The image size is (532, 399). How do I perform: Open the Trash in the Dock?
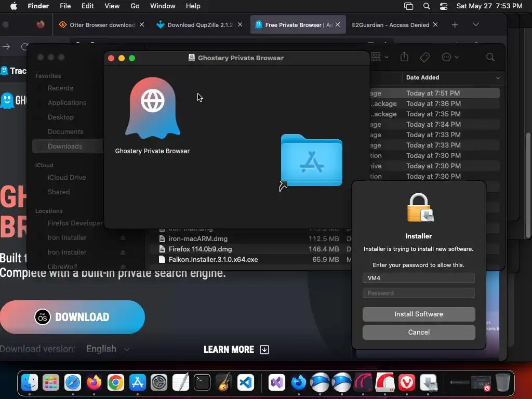tap(503, 383)
